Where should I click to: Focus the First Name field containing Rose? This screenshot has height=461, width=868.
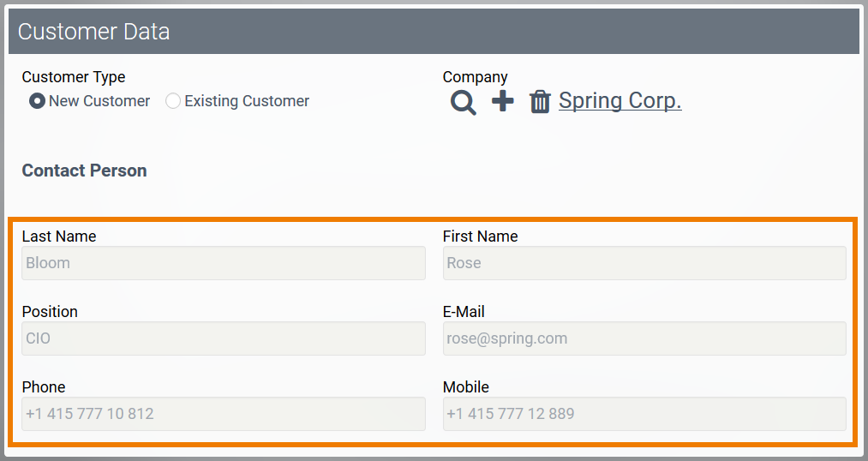pyautogui.click(x=644, y=263)
